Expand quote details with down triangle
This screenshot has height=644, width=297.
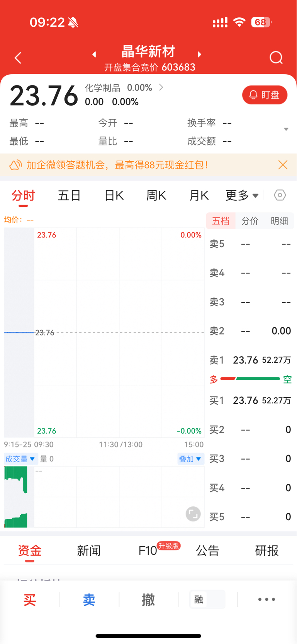point(286,129)
